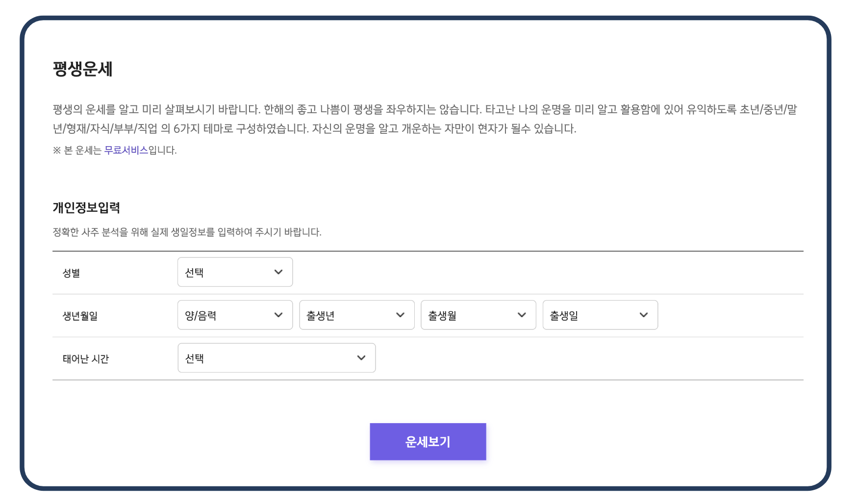Click the chevron icon on birth month selector

point(522,315)
